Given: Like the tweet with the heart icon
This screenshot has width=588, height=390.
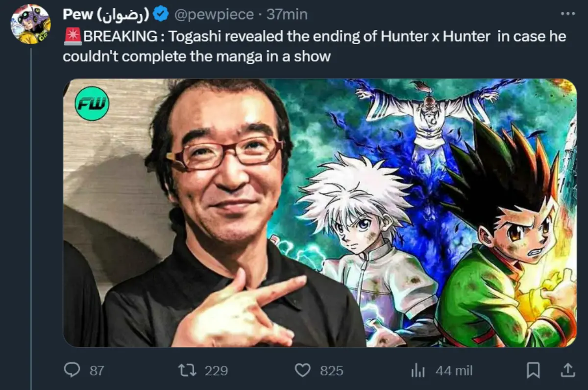Looking at the screenshot, I should (x=303, y=370).
